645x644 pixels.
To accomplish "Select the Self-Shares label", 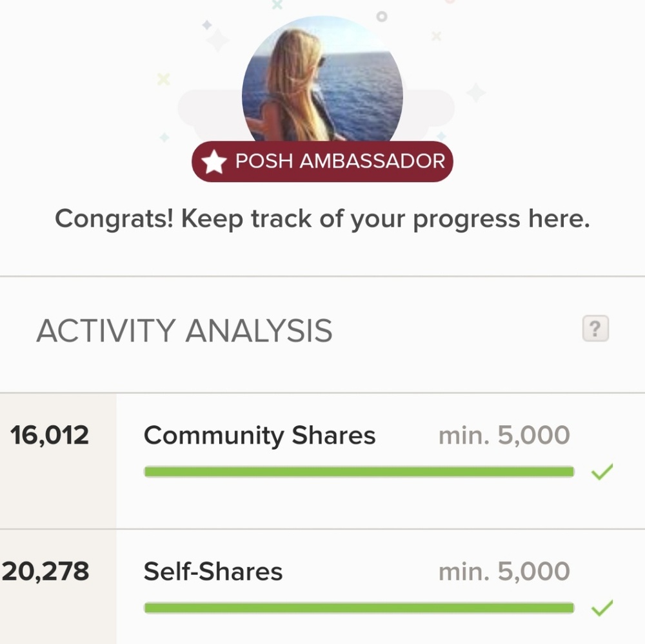I will coord(213,572).
